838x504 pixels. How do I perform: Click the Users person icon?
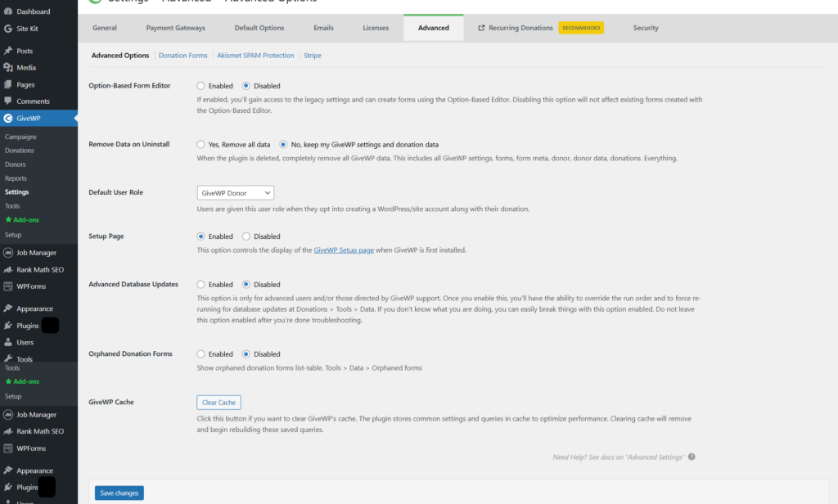coord(8,342)
